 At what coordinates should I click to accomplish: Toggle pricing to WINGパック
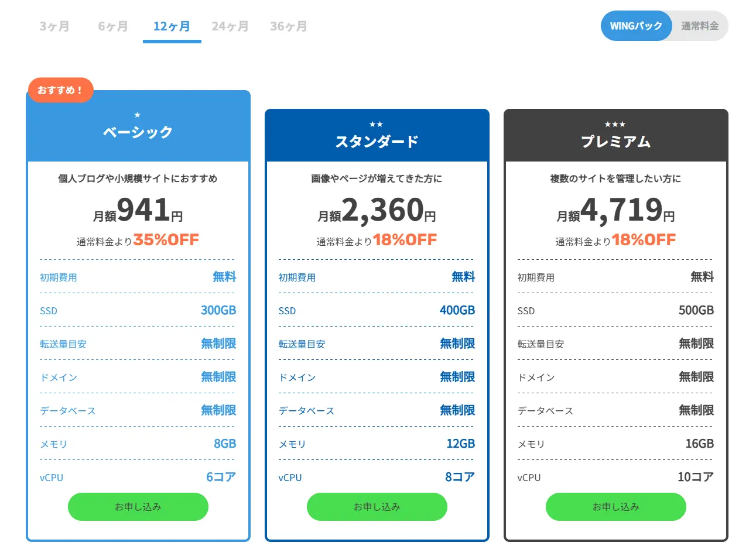click(x=636, y=26)
